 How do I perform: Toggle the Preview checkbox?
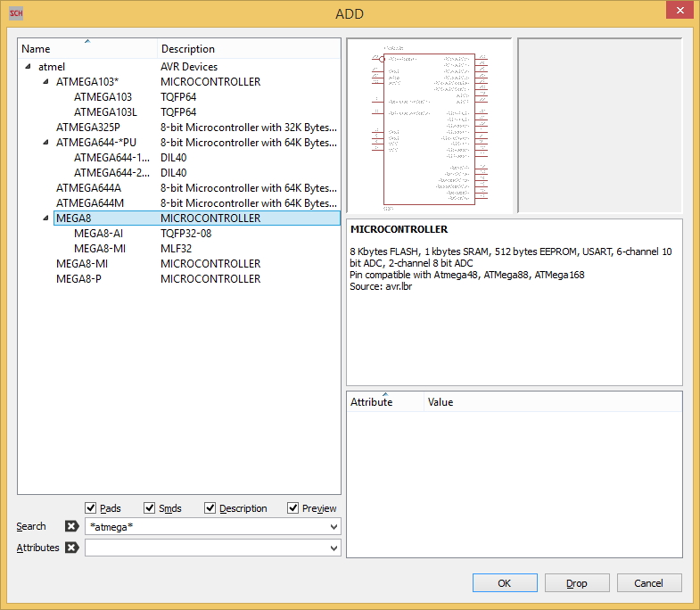pyautogui.click(x=292, y=507)
